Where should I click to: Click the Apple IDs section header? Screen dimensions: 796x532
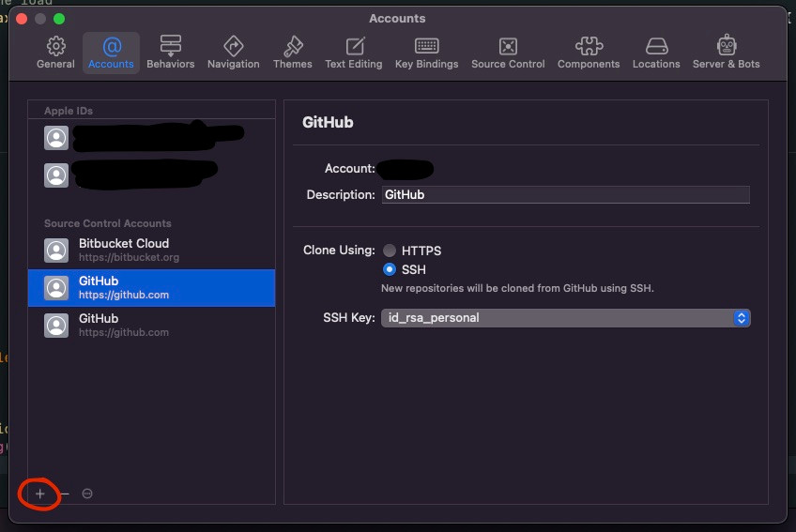69,111
